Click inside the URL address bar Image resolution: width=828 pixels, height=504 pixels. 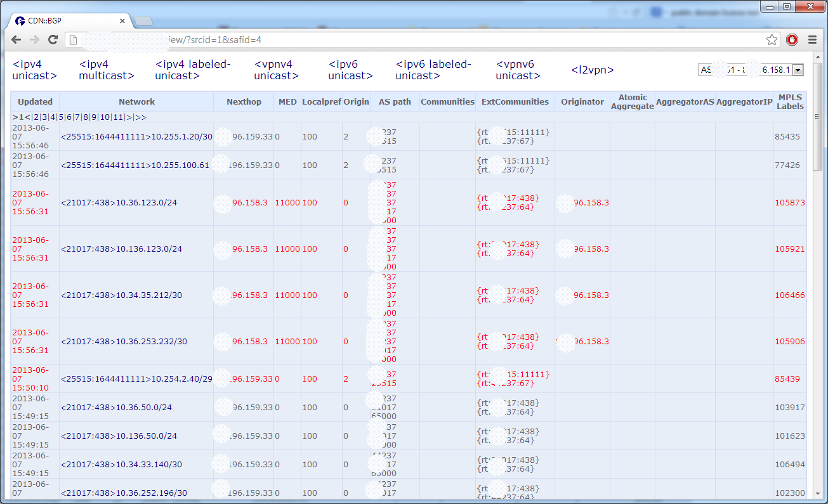click(x=381, y=39)
